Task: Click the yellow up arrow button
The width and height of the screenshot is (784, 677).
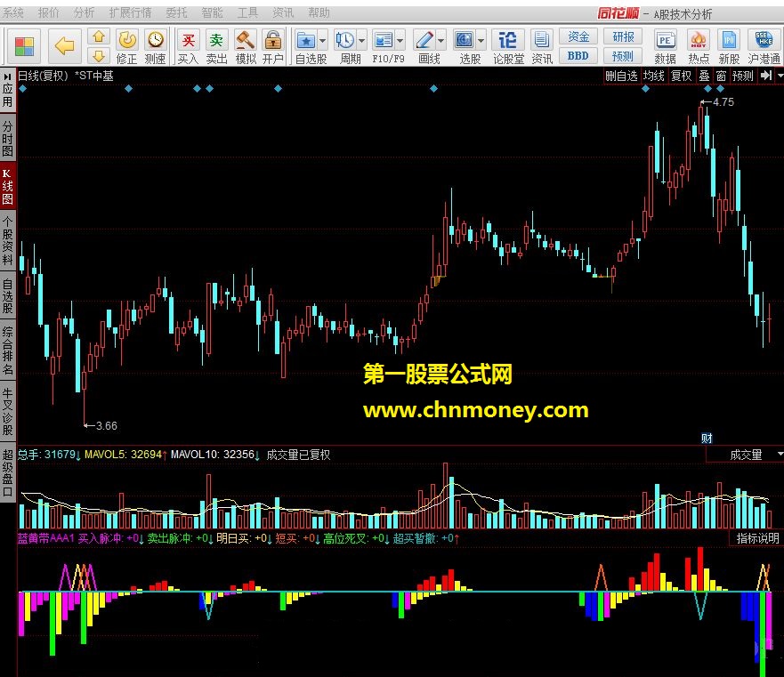Action: (x=99, y=36)
